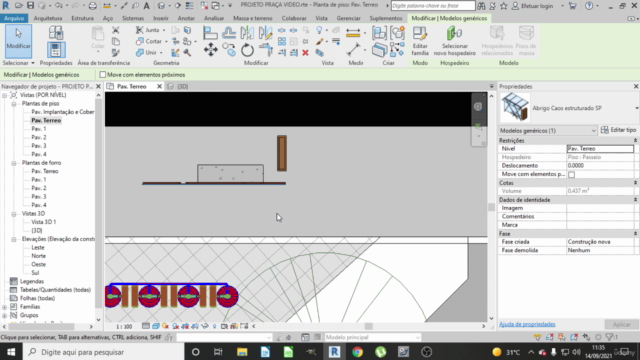The width and height of the screenshot is (640, 360).
Task: Open the Gerenciar ribbon tab
Action: pyautogui.click(x=348, y=18)
